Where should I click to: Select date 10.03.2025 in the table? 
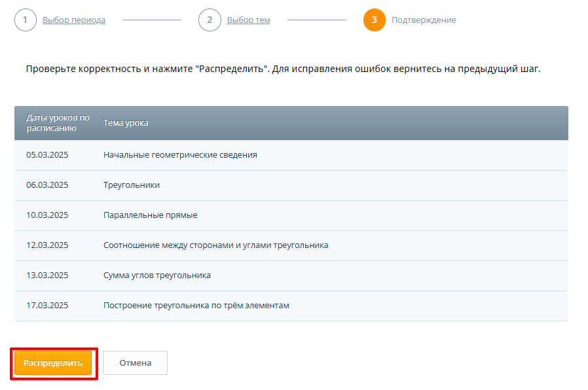click(x=47, y=215)
